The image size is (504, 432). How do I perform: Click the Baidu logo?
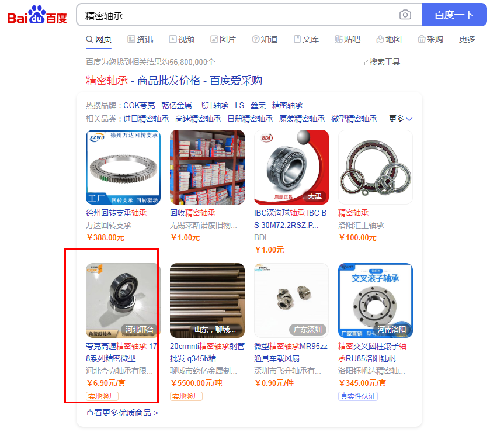pyautogui.click(x=37, y=15)
